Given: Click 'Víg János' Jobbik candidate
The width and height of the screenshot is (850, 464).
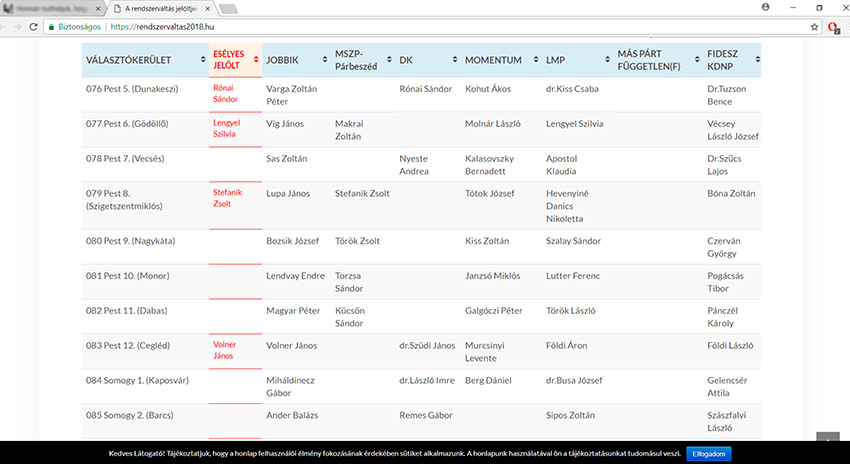Looking at the screenshot, I should [285, 124].
